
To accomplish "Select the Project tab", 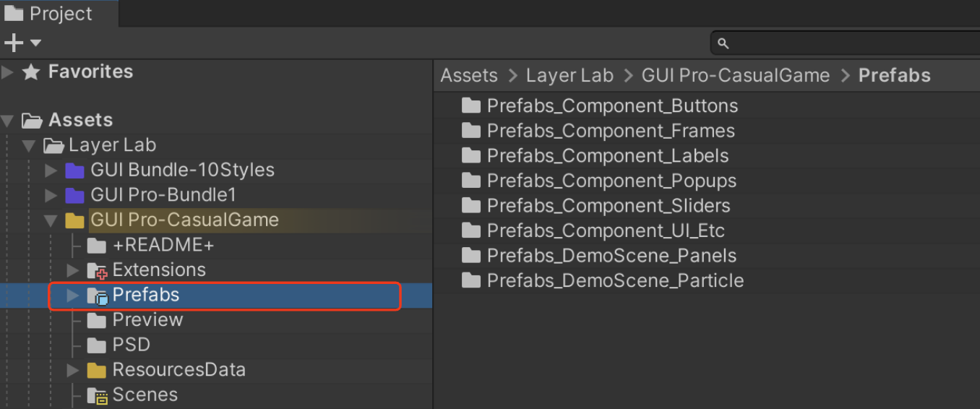I will (49, 14).
